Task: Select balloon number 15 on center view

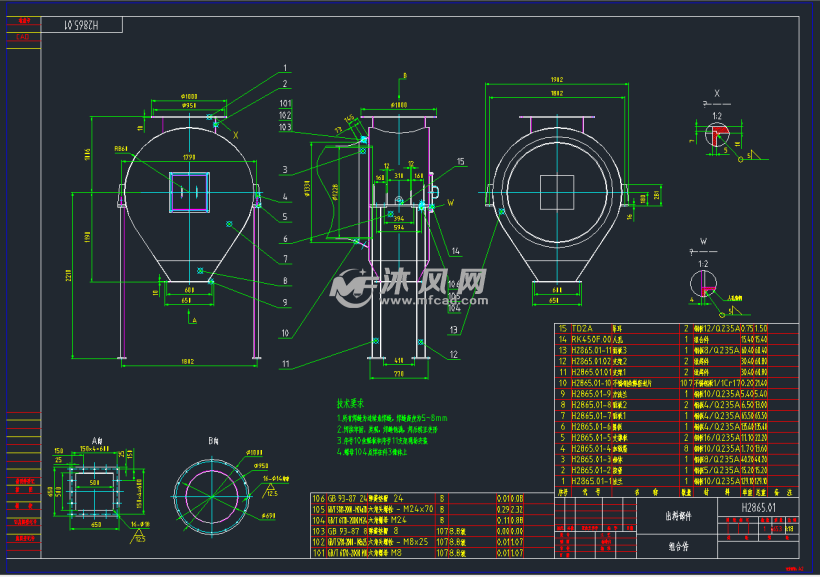Action: 460,158
